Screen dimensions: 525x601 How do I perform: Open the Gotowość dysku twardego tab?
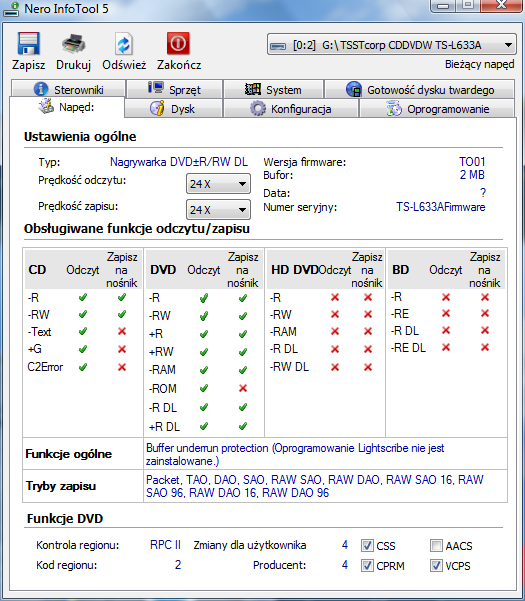coord(420,89)
